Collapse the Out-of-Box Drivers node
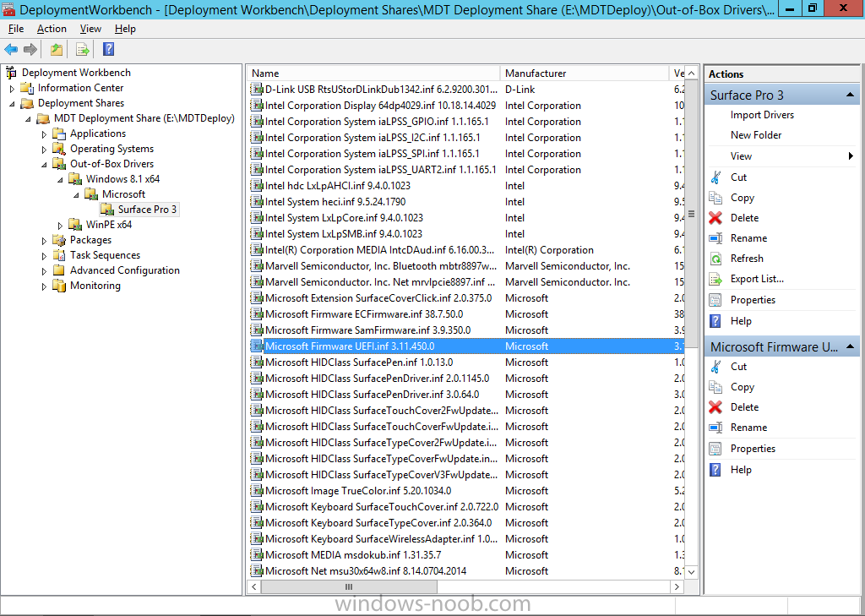Image resolution: width=865 pixels, height=616 pixels. pyautogui.click(x=44, y=165)
